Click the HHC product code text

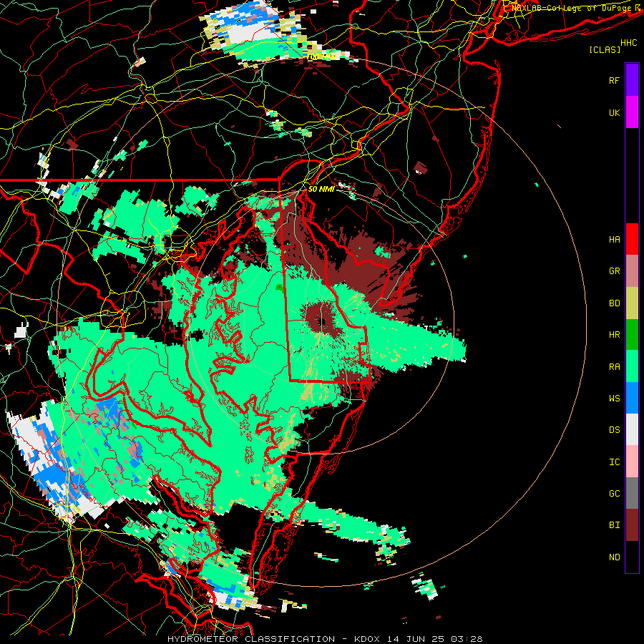(628, 43)
